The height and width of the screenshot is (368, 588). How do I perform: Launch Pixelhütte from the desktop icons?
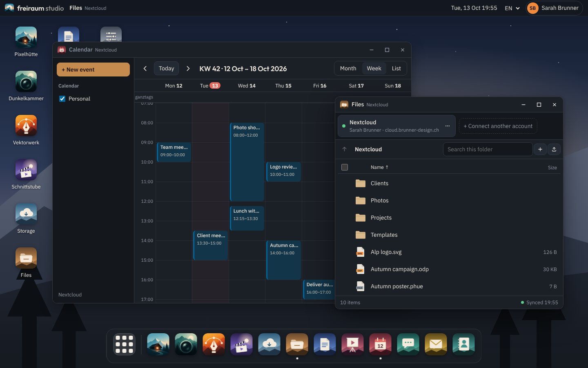(26, 42)
